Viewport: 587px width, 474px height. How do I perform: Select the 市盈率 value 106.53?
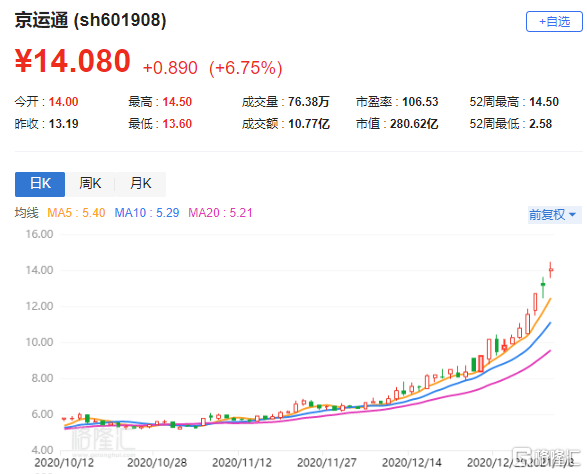point(420,102)
